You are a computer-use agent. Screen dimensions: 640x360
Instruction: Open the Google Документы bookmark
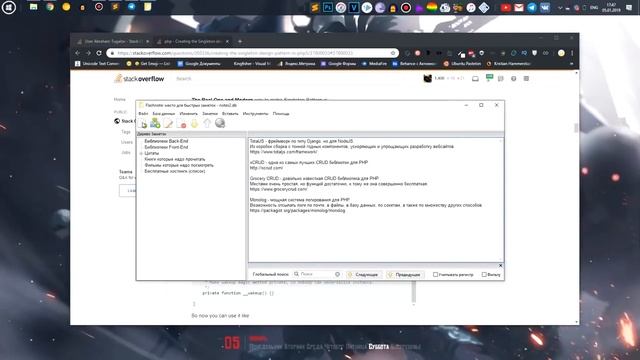pos(199,64)
